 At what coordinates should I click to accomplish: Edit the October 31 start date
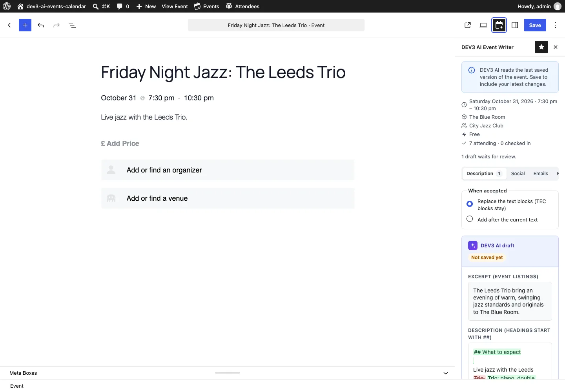(118, 98)
